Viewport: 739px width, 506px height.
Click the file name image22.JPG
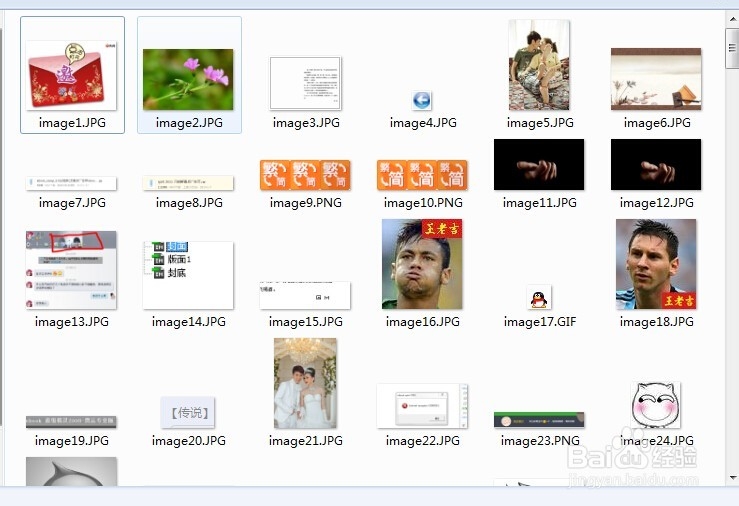[422, 441]
